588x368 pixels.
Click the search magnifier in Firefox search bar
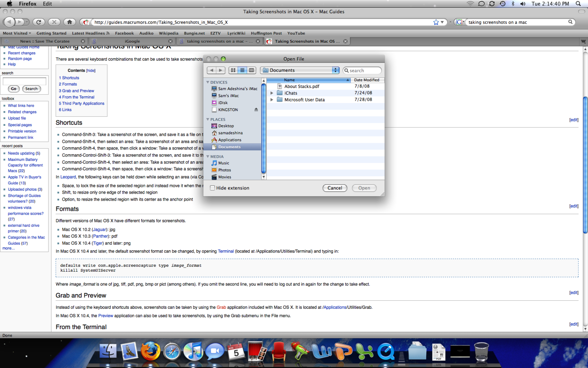570,22
